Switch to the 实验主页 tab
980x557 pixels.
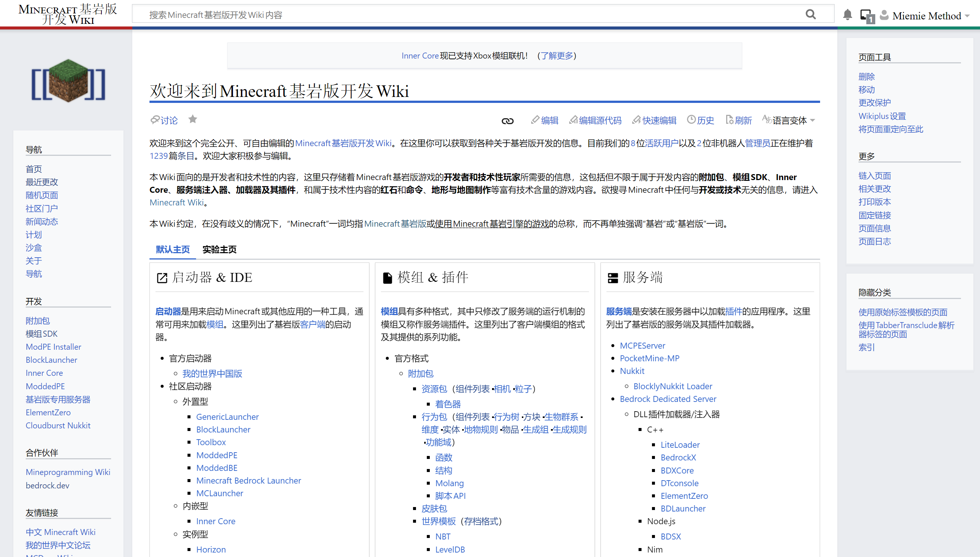click(219, 249)
